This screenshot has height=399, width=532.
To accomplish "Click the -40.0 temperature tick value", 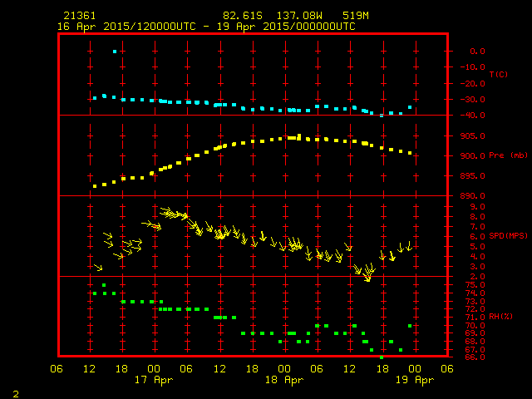I will 473,116.
